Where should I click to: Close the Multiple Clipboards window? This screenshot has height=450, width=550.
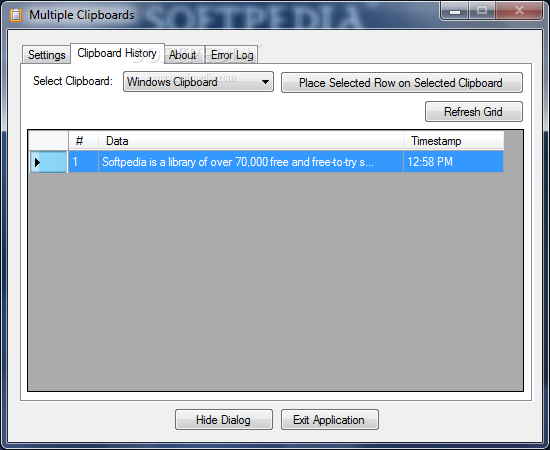pyautogui.click(x=519, y=11)
